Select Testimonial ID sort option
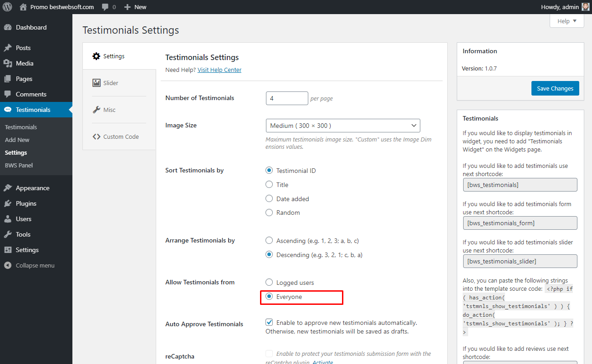The height and width of the screenshot is (364, 592). (x=269, y=171)
